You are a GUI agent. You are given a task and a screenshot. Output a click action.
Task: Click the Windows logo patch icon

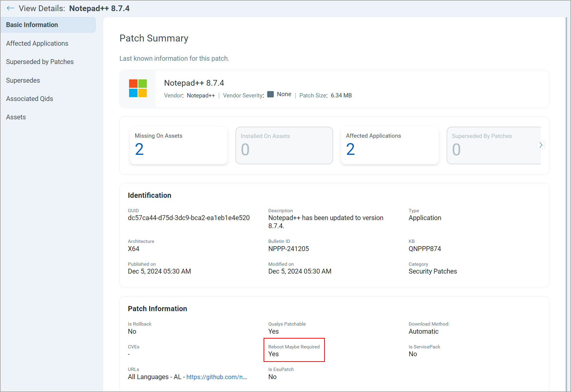(x=138, y=88)
